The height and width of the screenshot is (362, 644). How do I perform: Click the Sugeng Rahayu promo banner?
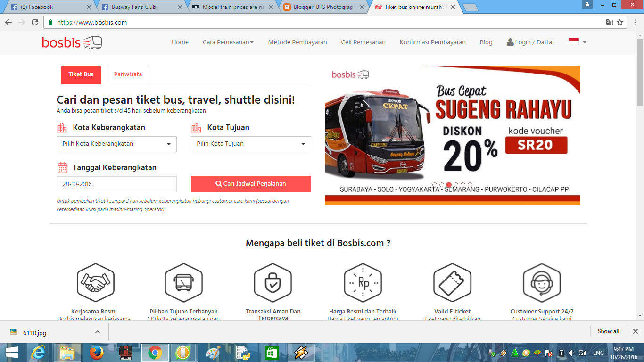(453, 135)
